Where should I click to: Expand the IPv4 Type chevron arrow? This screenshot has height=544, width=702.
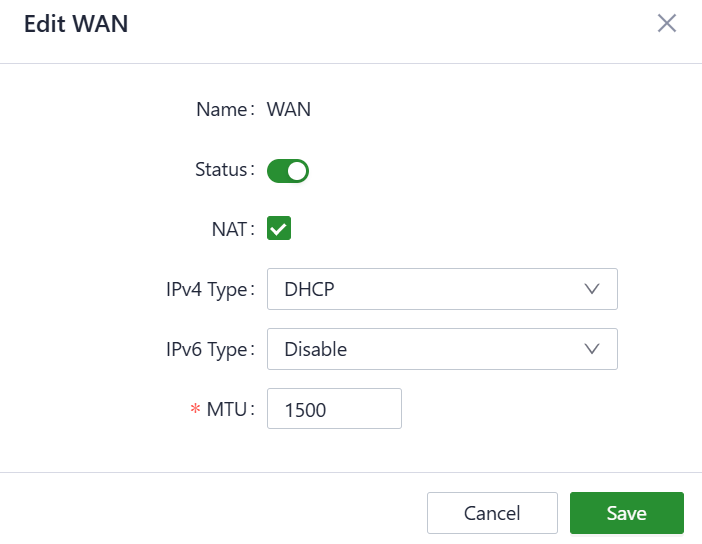[591, 289]
